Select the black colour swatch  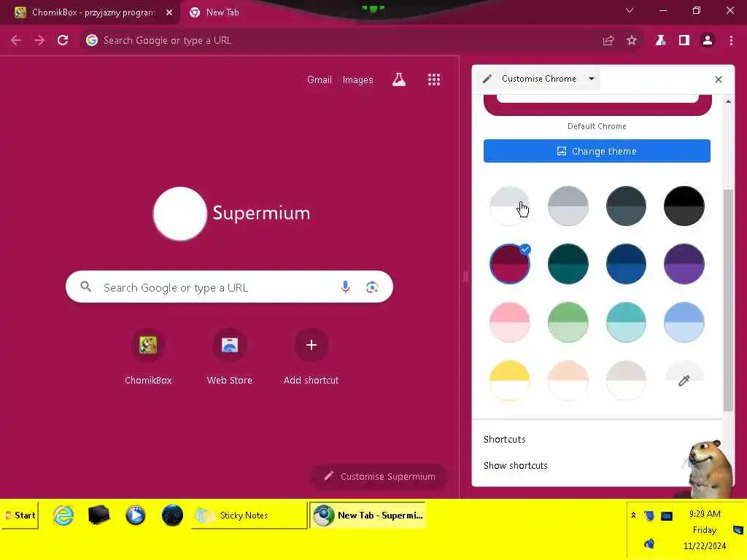[x=684, y=206]
